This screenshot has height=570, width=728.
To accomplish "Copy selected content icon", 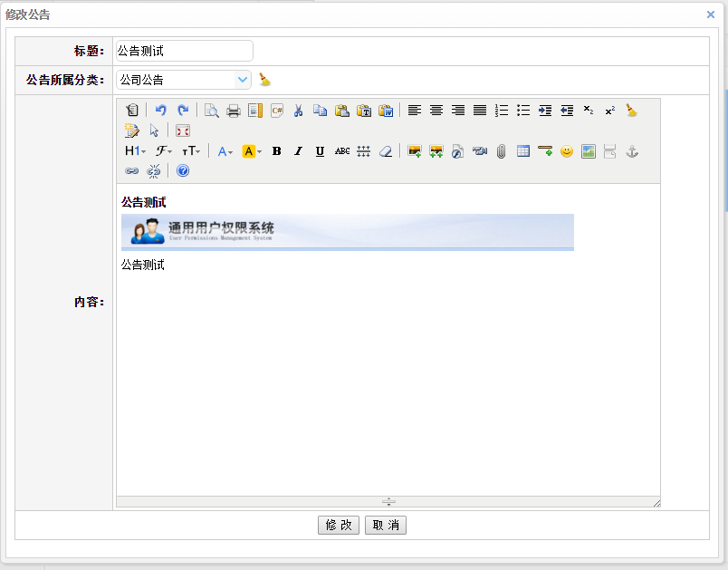I will click(321, 110).
